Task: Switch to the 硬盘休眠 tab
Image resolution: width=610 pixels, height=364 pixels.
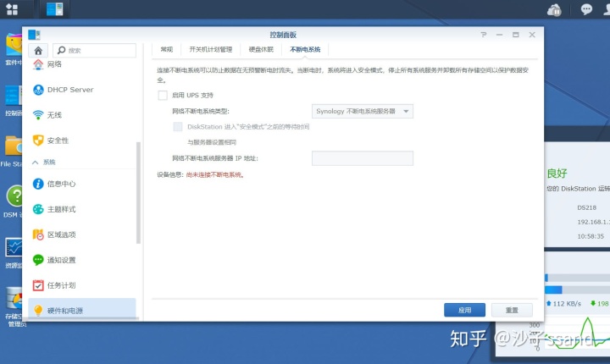Action: tap(261, 49)
